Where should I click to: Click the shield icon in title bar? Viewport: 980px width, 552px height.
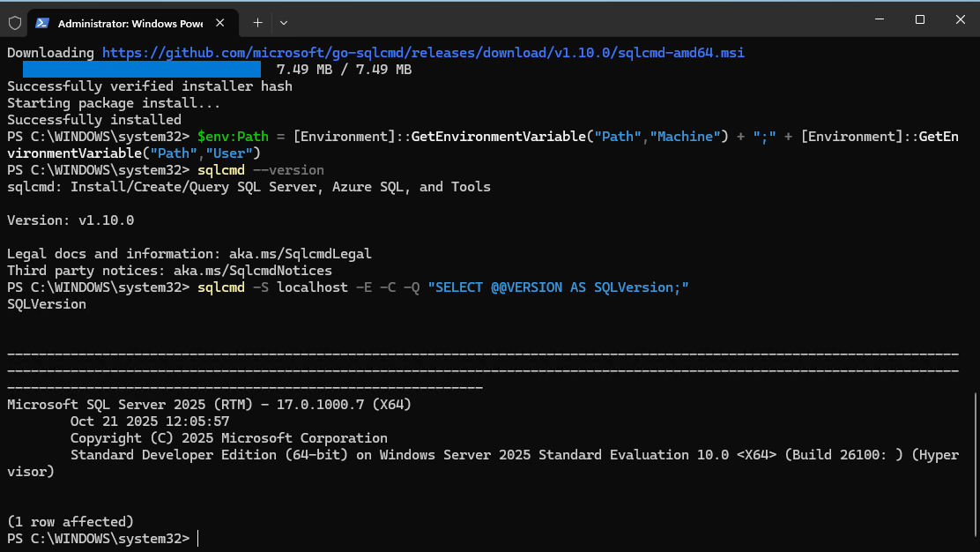pos(15,23)
